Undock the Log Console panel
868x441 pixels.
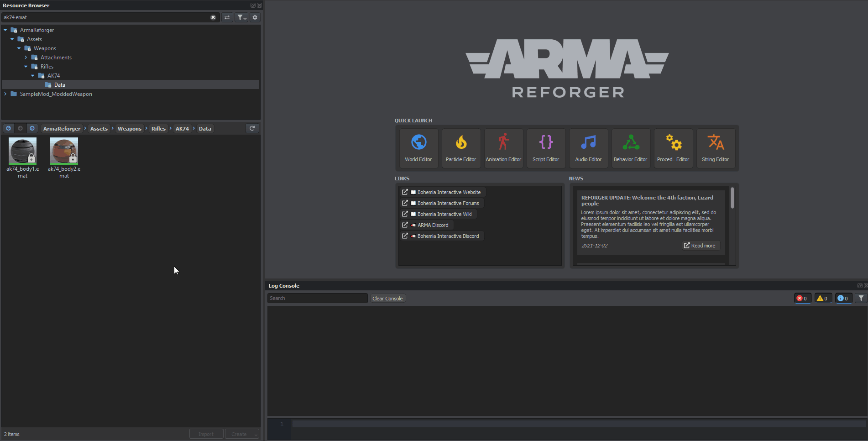click(860, 286)
